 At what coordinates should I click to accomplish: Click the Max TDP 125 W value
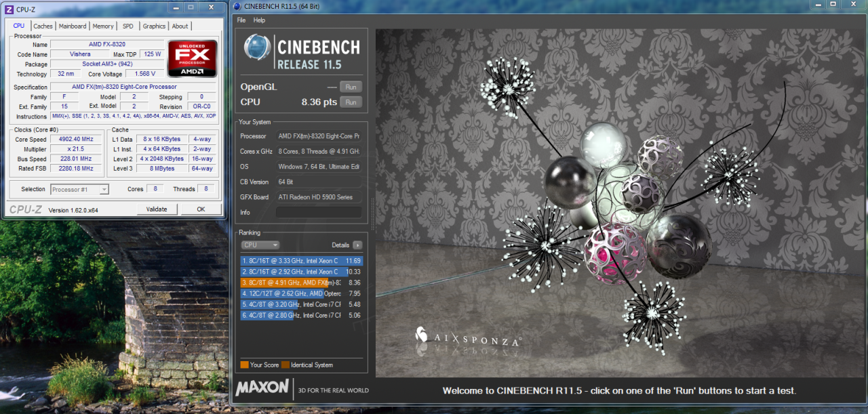(x=152, y=54)
